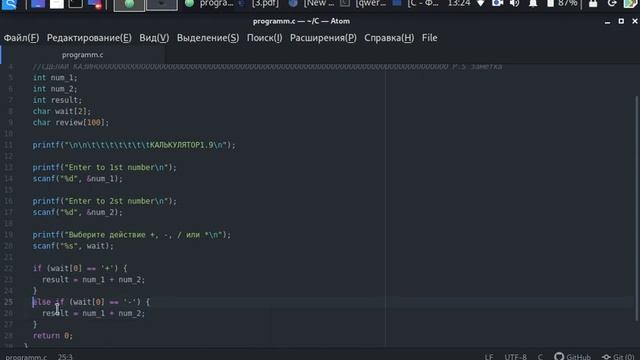Open the File menu
This screenshot has width=640, height=360.
point(429,38)
